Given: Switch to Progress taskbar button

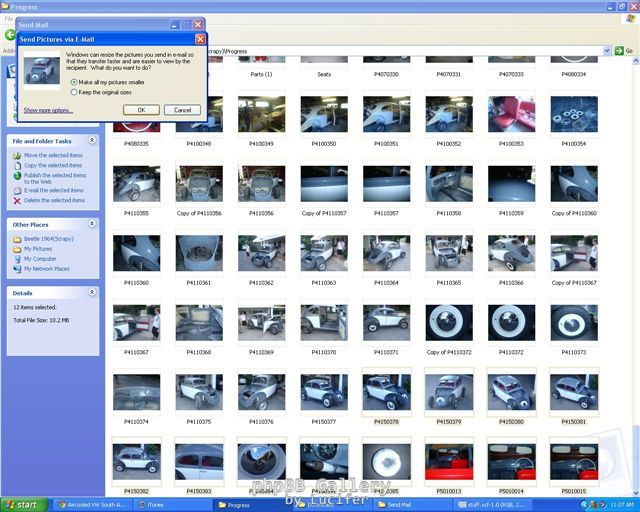Looking at the screenshot, I should pos(253,505).
